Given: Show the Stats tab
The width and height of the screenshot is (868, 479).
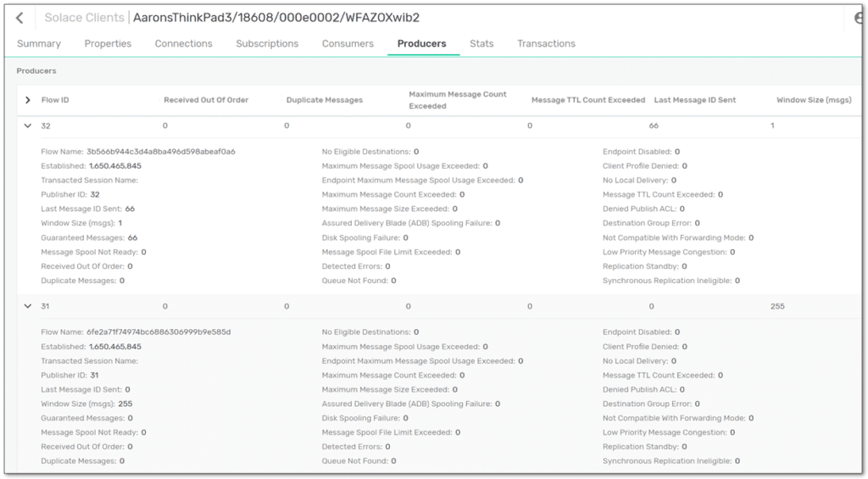Looking at the screenshot, I should click(481, 44).
